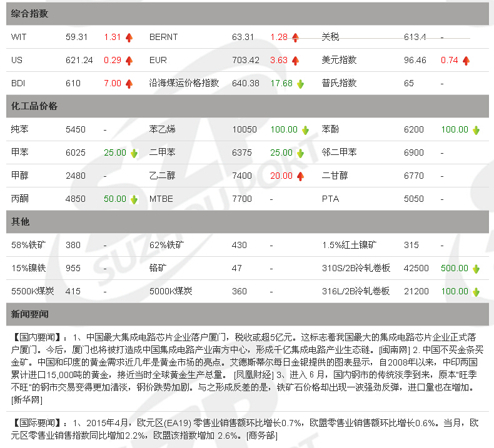Screen dimensions: 494x448
Task: Click the 二甘醇 price 6770
Action: click(414, 176)
